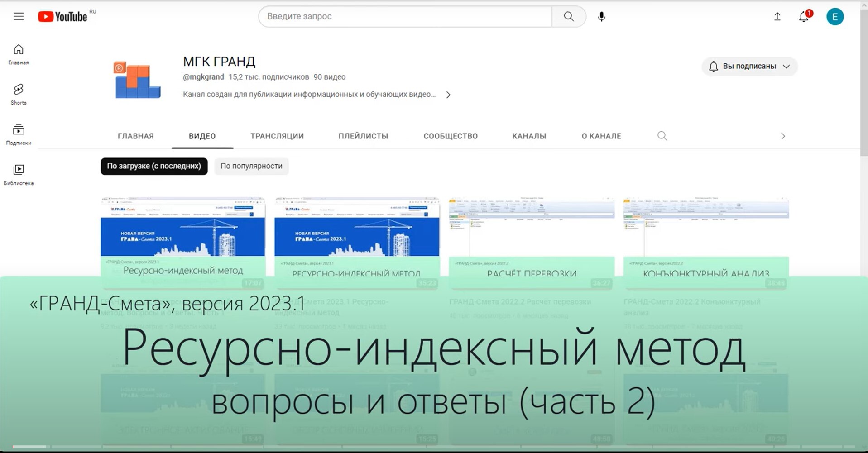This screenshot has width=868, height=453.
Task: Open Подписки in the sidebar
Action: (x=19, y=135)
